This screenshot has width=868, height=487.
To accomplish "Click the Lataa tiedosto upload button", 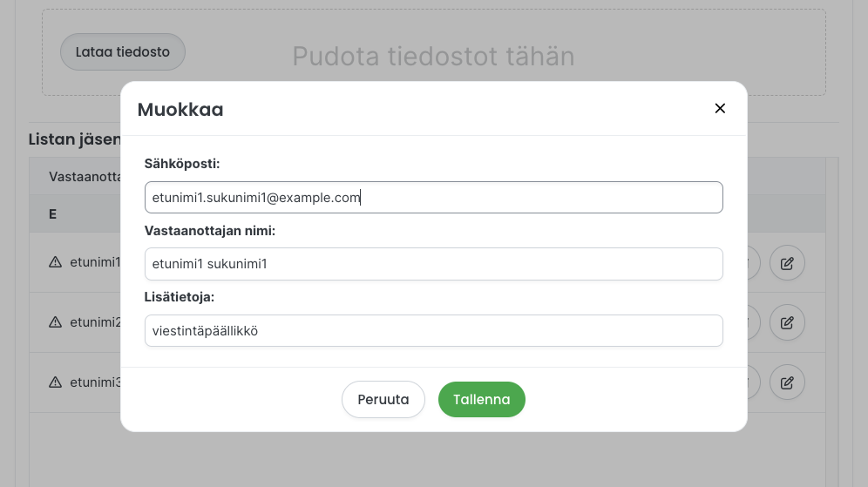I will 123,52.
